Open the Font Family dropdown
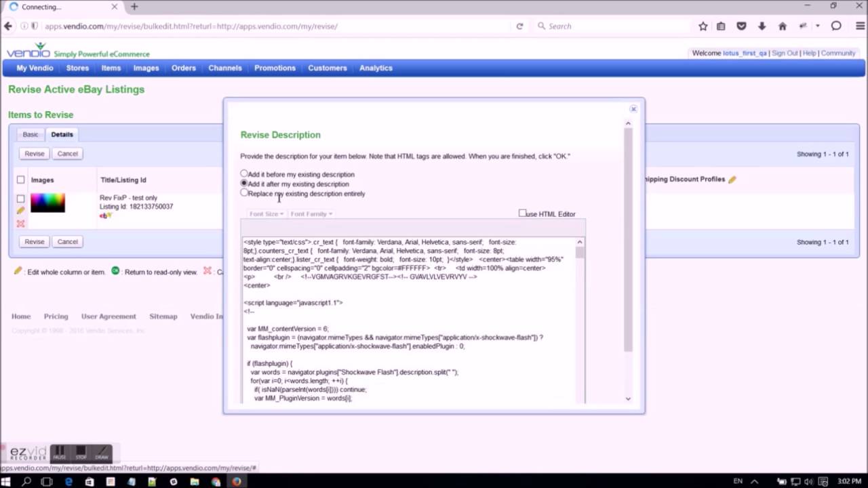Screen dimensions: 868x488 pyautogui.click(x=311, y=213)
